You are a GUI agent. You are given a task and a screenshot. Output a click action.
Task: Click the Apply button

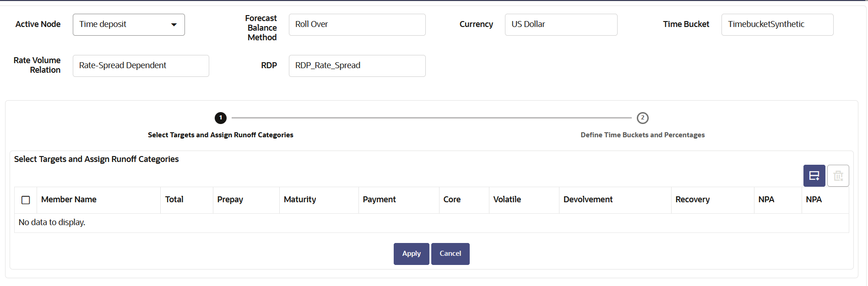pos(412,254)
